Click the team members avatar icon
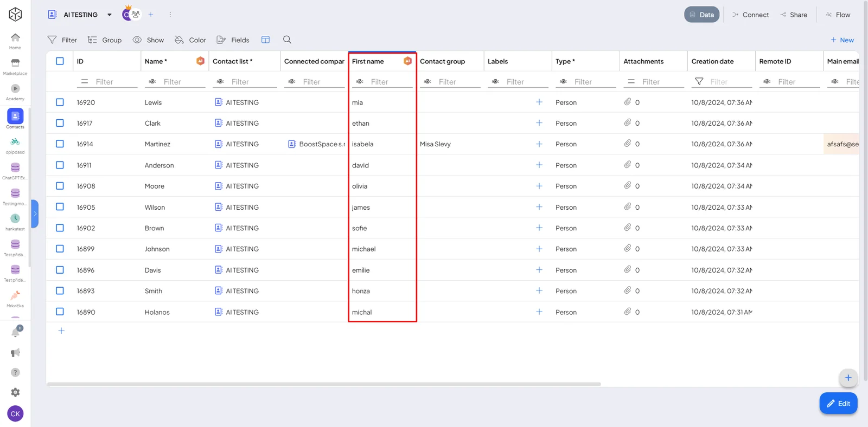The height and width of the screenshot is (427, 868). (136, 15)
